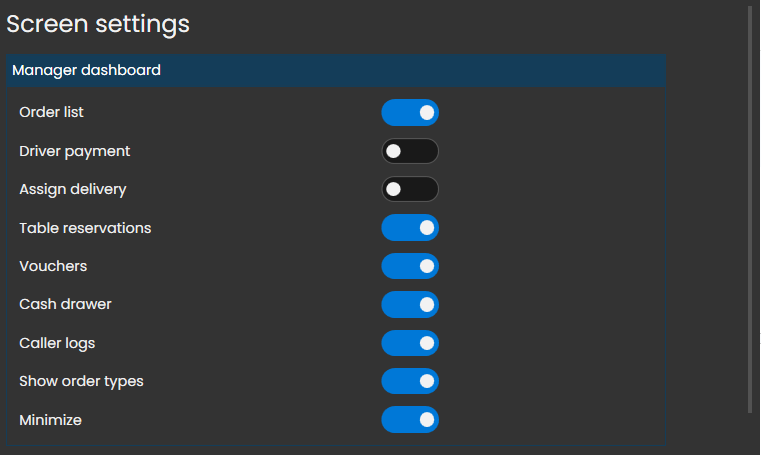Click the Table reservations label
The width and height of the screenshot is (761, 455).
pos(85,228)
